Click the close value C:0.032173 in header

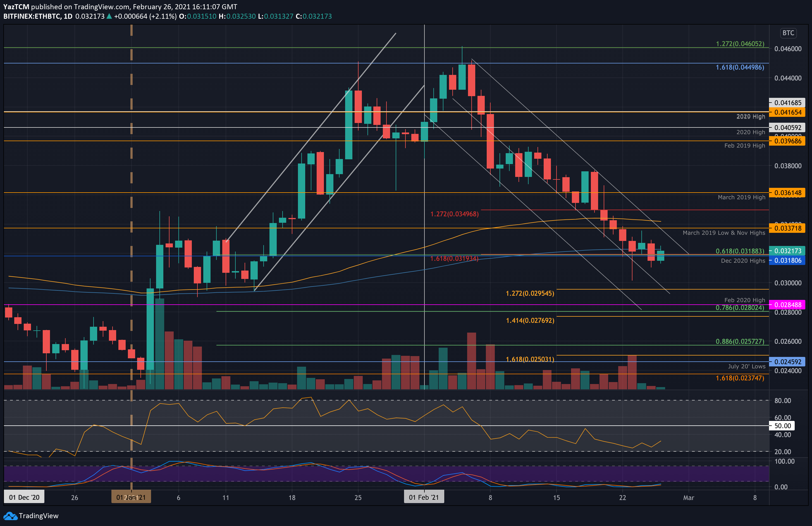[313, 16]
